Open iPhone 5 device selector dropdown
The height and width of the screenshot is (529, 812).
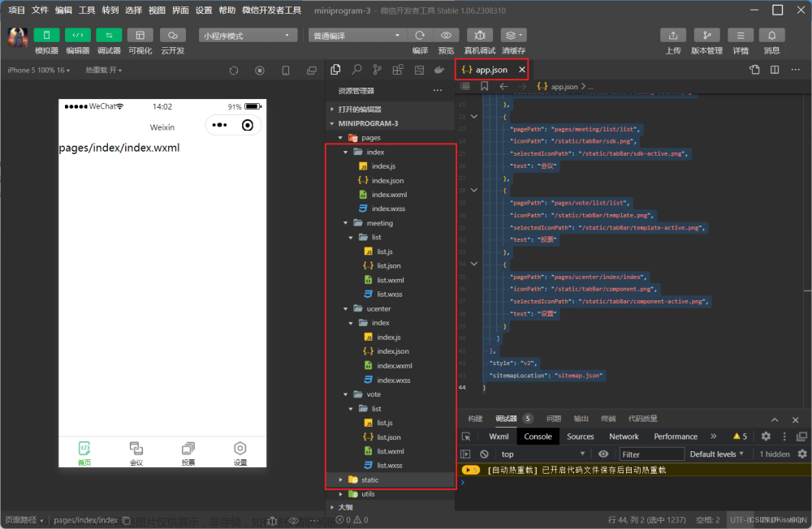(x=38, y=70)
